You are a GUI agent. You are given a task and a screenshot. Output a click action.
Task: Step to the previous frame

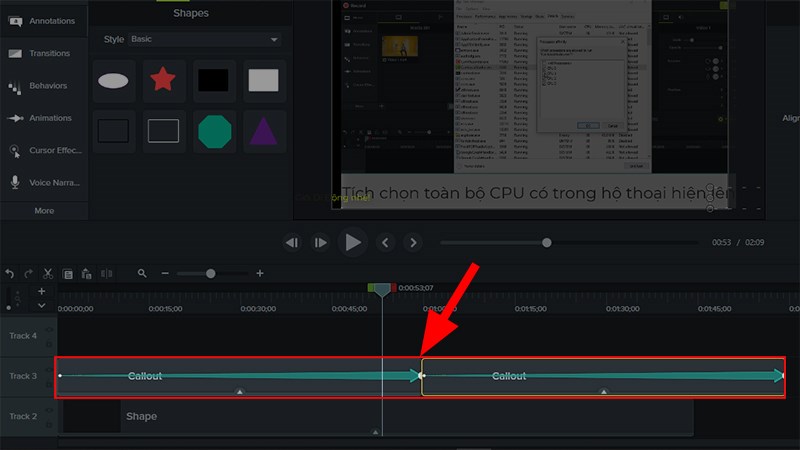pyautogui.click(x=386, y=242)
